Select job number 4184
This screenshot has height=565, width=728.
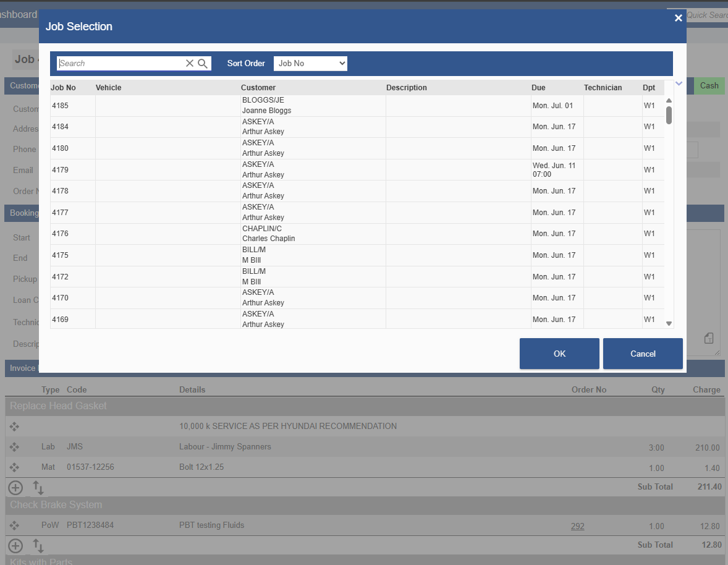pos(357,127)
